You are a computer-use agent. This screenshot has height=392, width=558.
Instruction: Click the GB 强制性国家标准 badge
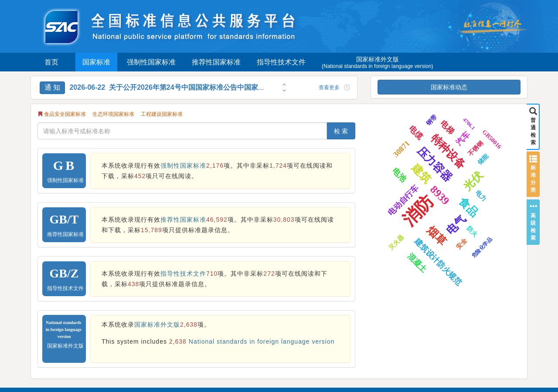(x=64, y=171)
